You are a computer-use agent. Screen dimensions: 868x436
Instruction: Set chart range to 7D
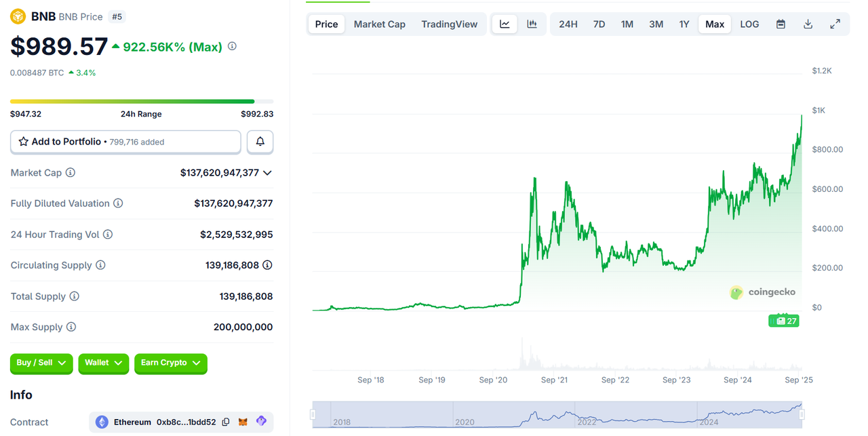[599, 24]
